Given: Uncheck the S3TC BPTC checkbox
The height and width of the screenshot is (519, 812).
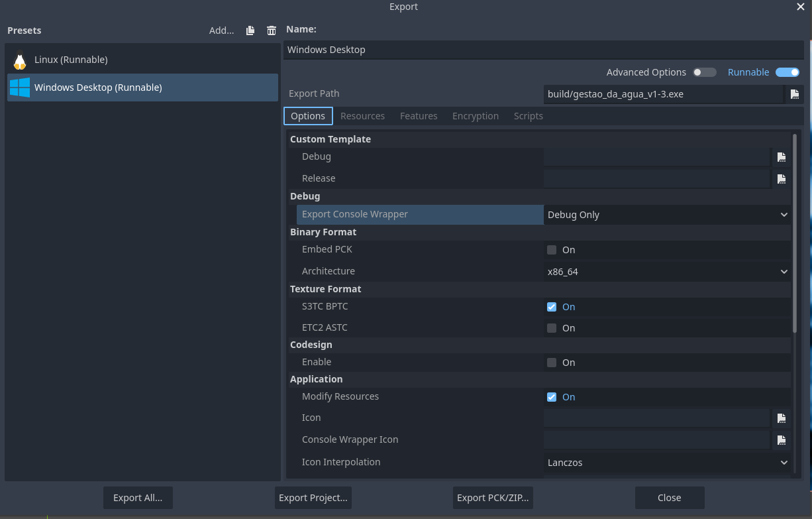Looking at the screenshot, I should (x=552, y=307).
